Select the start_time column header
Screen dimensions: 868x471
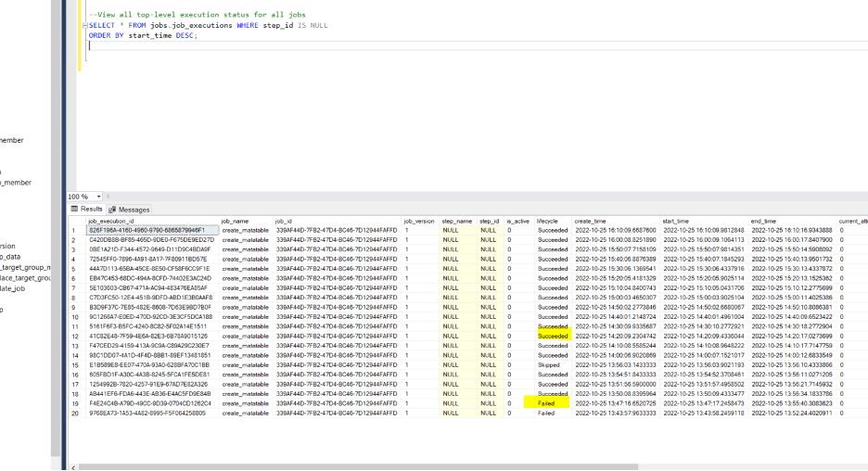(x=675, y=221)
